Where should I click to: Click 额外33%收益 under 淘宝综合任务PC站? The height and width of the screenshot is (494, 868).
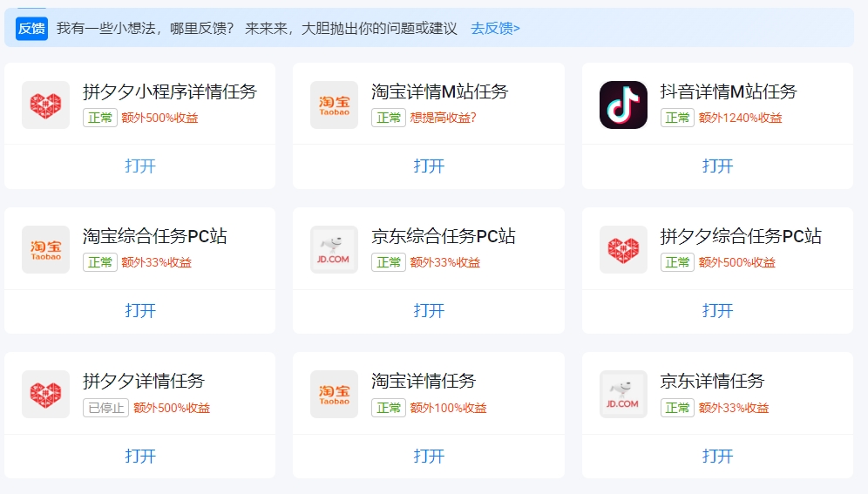tap(156, 262)
